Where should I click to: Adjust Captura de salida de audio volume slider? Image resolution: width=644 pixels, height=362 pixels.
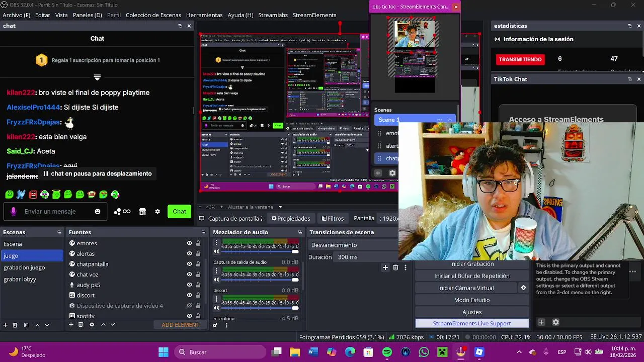[260, 280]
